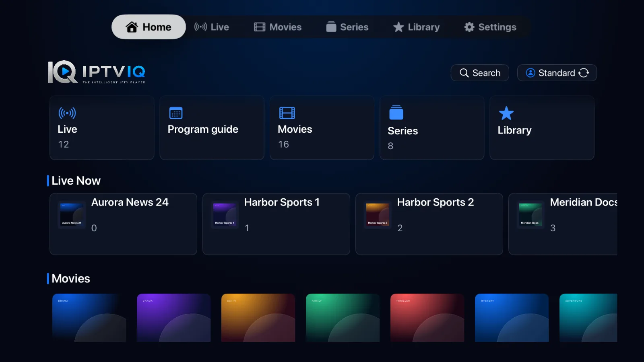
Task: Click the Live Now section heading
Action: coord(76,181)
